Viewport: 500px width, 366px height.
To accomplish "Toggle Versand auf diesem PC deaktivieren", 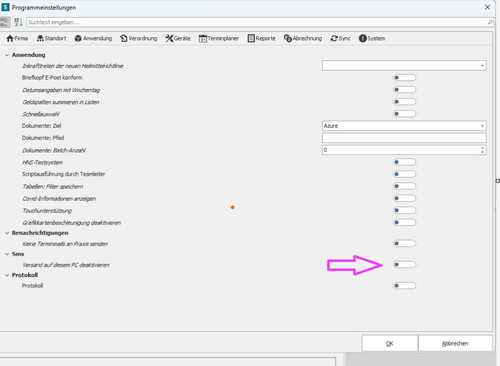I will coord(404,265).
